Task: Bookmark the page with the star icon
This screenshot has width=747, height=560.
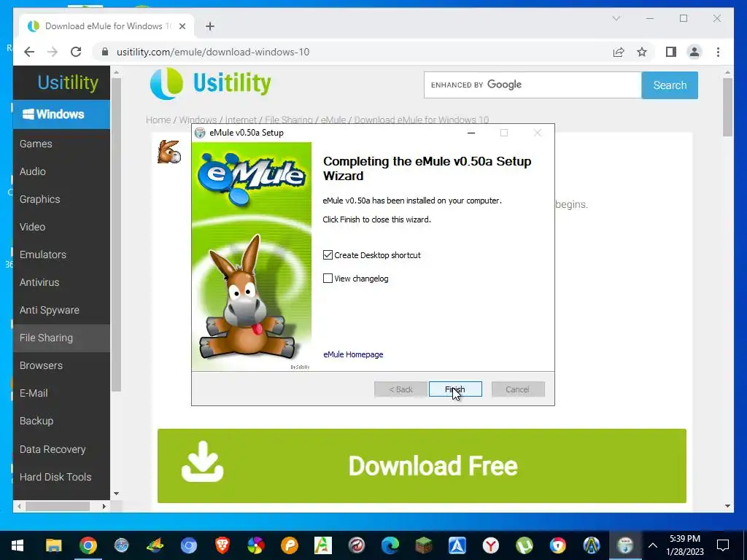Action: pos(642,52)
